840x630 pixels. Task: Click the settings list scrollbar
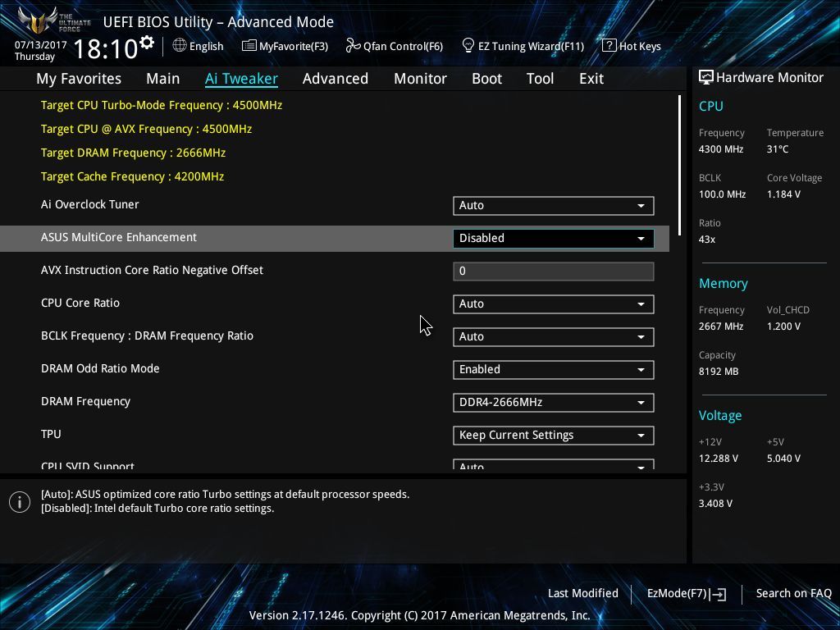(680, 165)
